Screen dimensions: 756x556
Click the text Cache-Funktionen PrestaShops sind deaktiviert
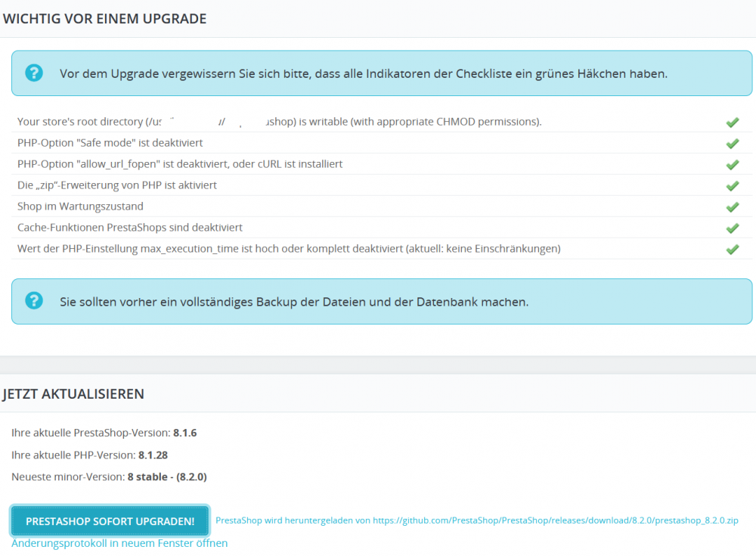pos(130,228)
